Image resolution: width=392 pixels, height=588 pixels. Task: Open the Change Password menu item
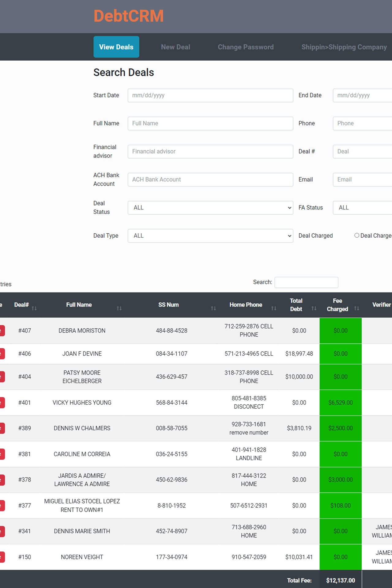click(246, 47)
